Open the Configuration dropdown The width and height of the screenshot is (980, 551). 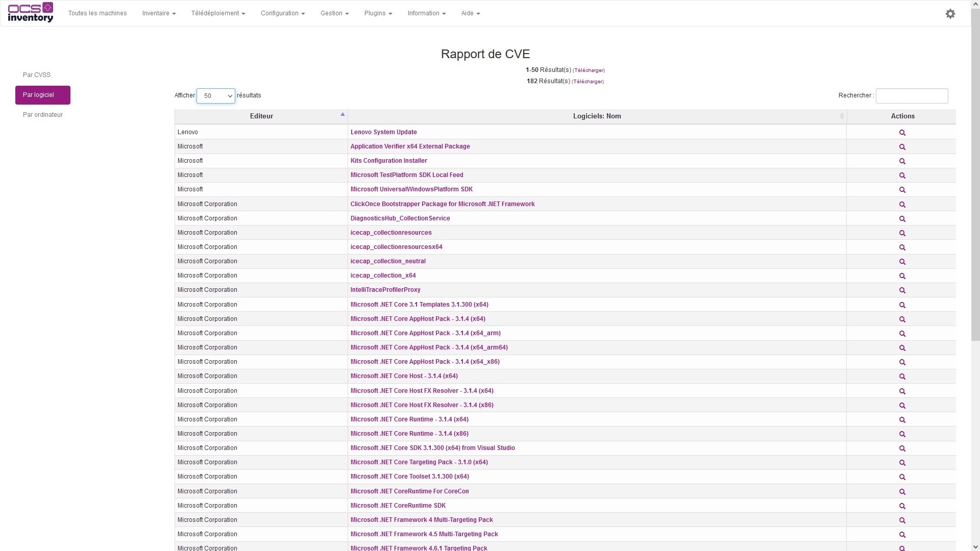click(283, 13)
